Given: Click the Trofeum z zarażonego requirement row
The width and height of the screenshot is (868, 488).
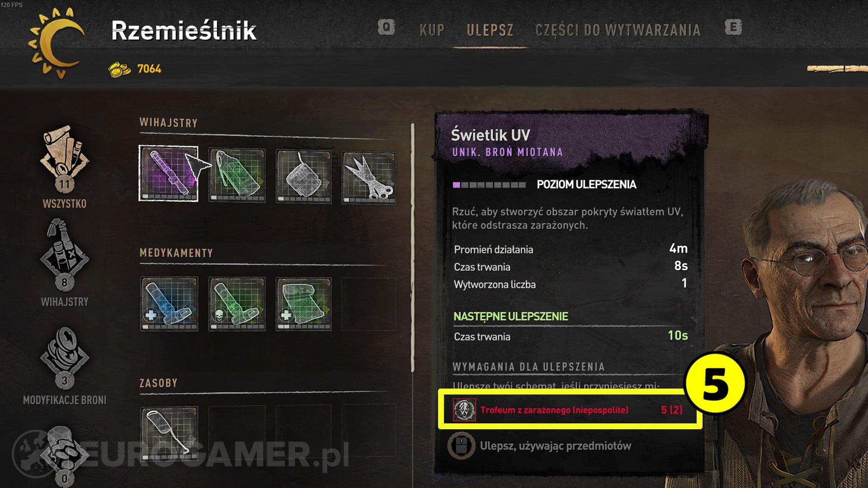Looking at the screenshot, I should point(569,410).
